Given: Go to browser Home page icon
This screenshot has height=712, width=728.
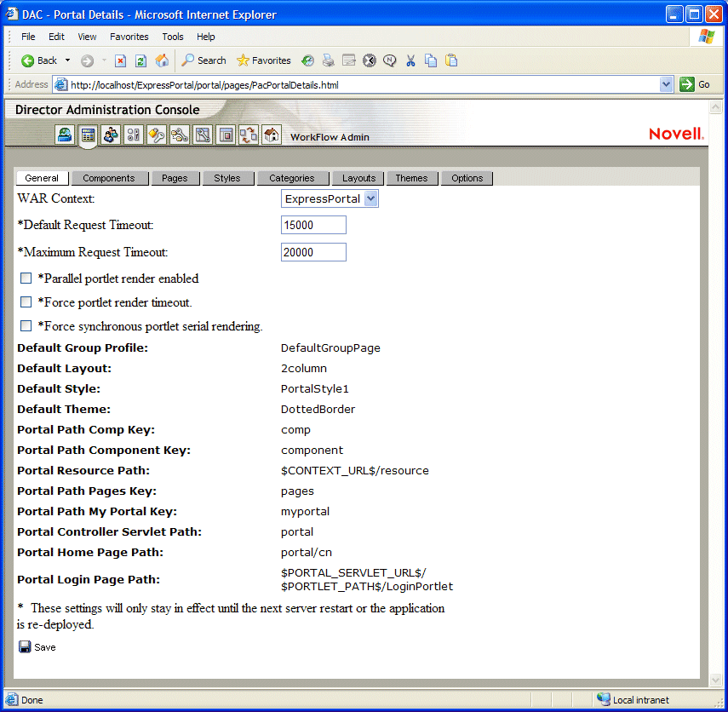Looking at the screenshot, I should [x=162, y=60].
